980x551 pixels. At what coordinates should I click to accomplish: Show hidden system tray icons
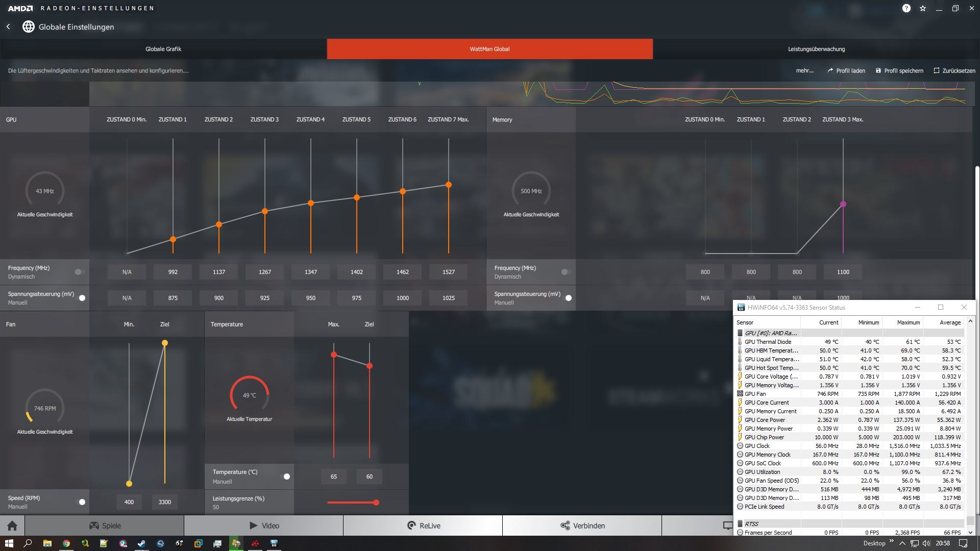(902, 543)
